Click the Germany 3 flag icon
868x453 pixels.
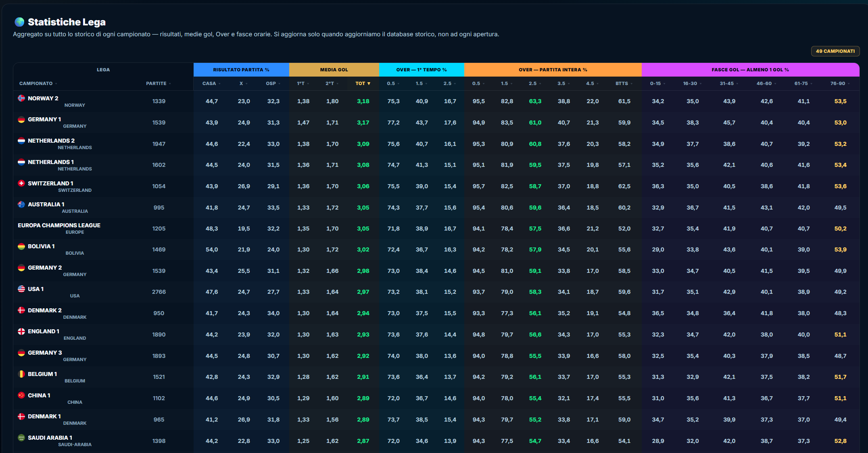(21, 353)
